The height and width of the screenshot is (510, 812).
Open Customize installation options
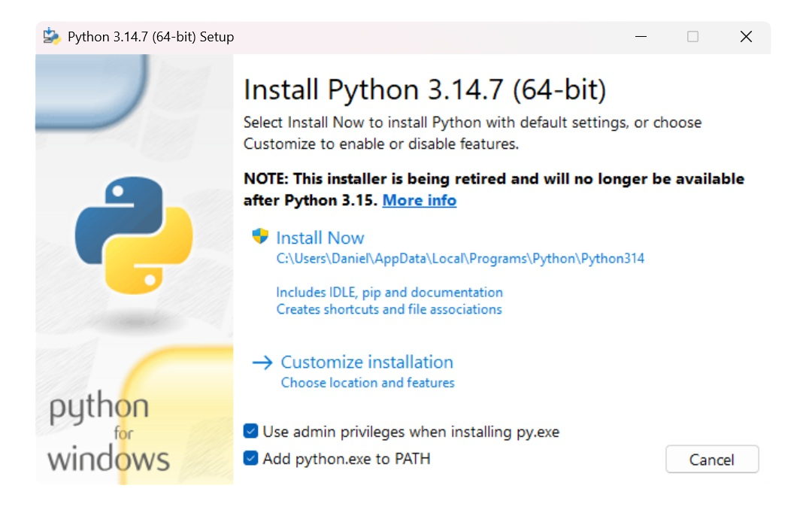(367, 362)
